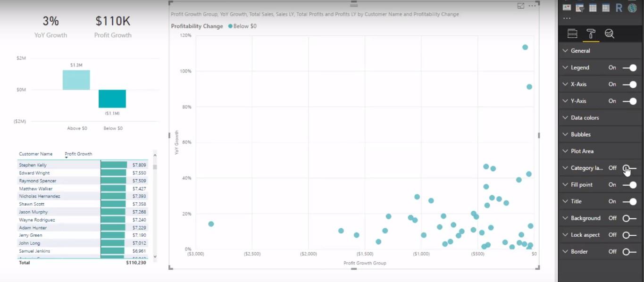
Task: Sort table by Customer Name header
Action: 35,154
